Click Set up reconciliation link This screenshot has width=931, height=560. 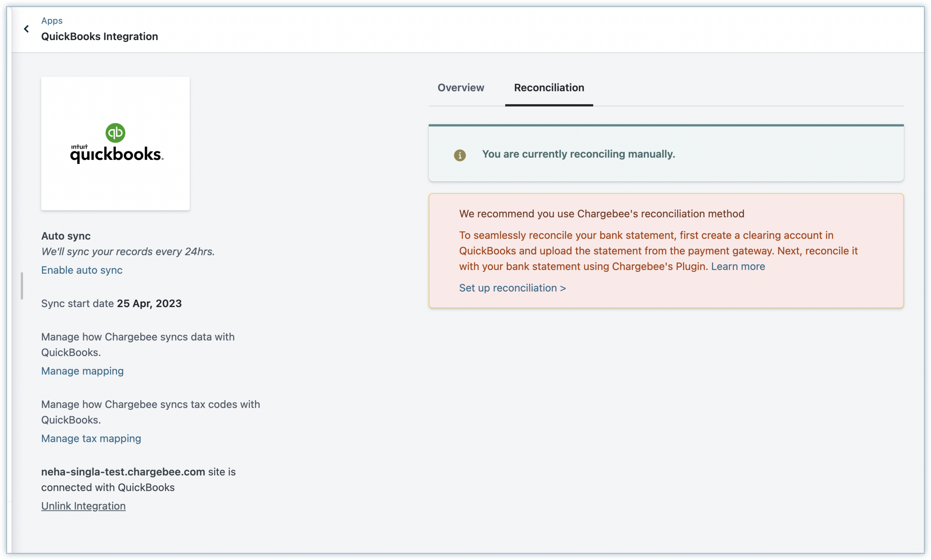click(x=512, y=288)
